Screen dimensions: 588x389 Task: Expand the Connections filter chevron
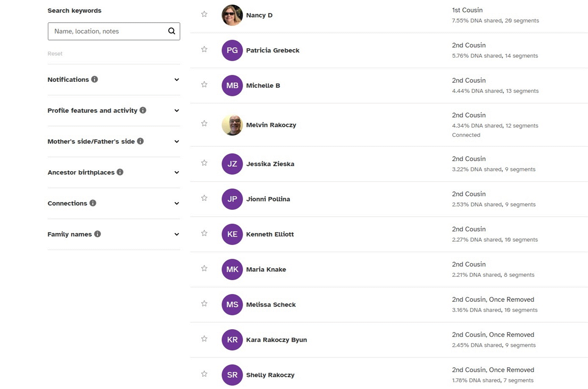pyautogui.click(x=177, y=203)
